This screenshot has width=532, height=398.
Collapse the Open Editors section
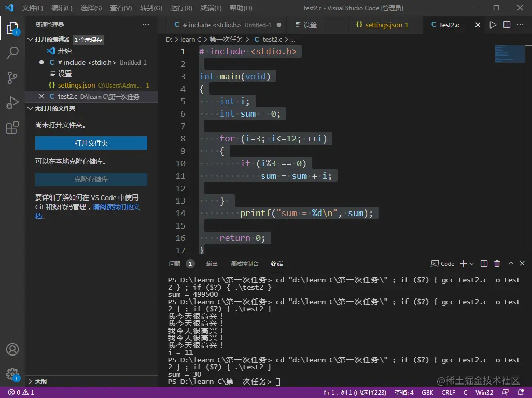(30, 40)
